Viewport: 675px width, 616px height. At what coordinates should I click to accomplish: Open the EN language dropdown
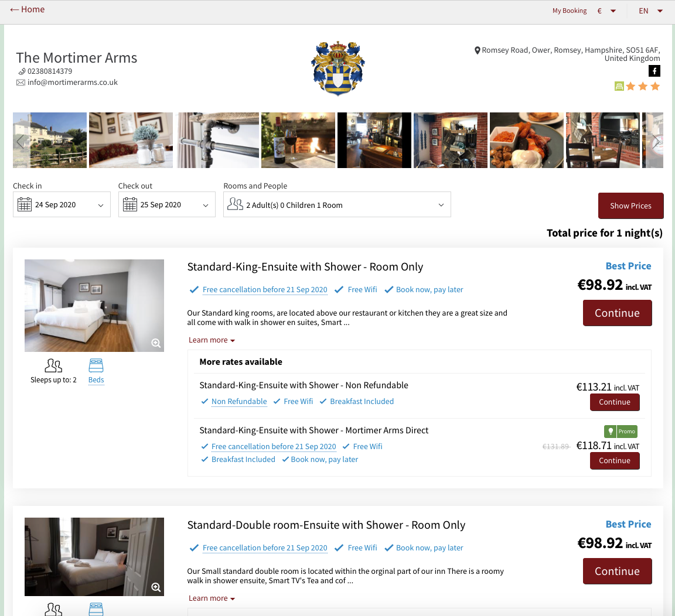pos(650,11)
